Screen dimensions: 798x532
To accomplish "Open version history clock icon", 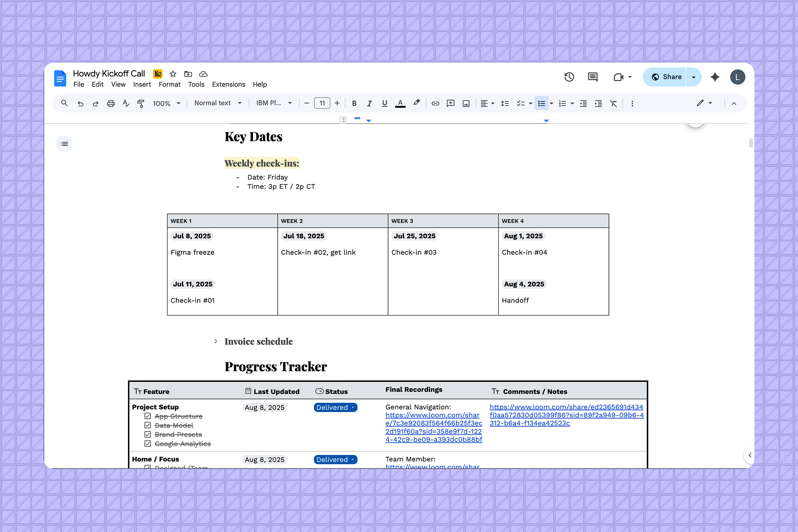I will pyautogui.click(x=569, y=77).
